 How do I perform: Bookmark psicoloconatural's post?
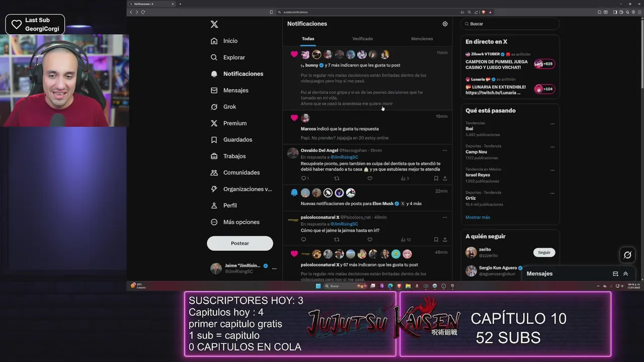(x=436, y=240)
